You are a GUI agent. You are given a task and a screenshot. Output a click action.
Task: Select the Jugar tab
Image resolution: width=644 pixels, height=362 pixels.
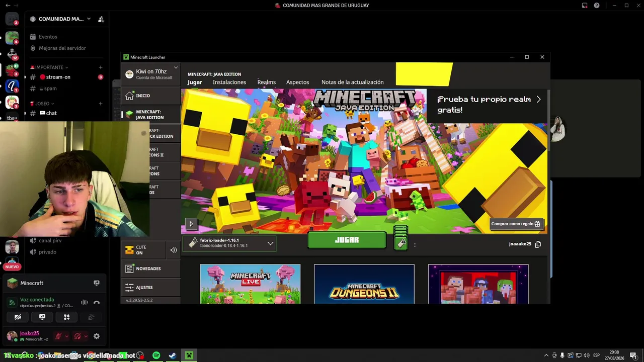[195, 82]
